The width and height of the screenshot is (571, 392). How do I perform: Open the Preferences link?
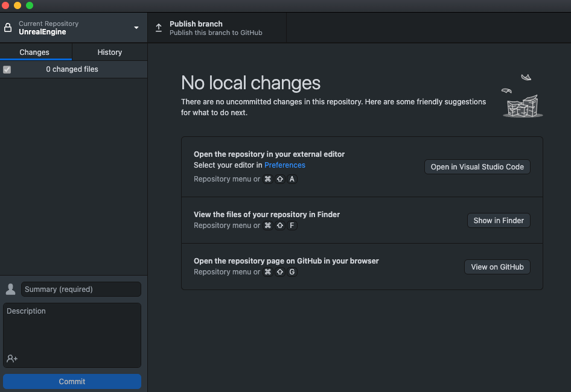point(285,165)
